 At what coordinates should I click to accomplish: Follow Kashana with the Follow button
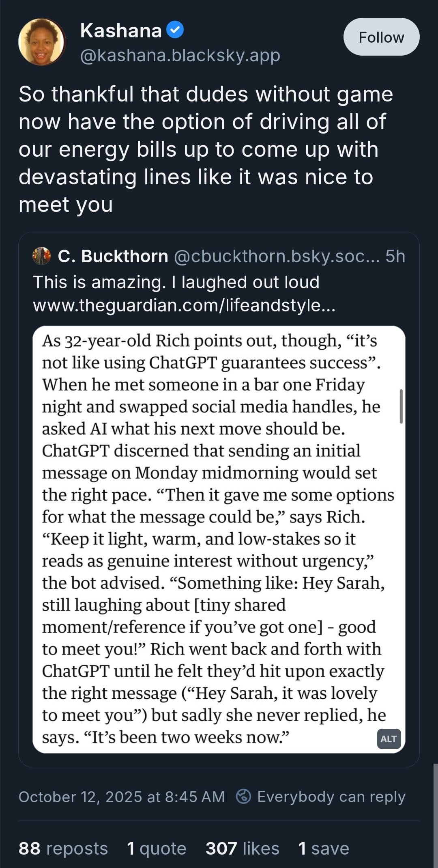point(381,37)
